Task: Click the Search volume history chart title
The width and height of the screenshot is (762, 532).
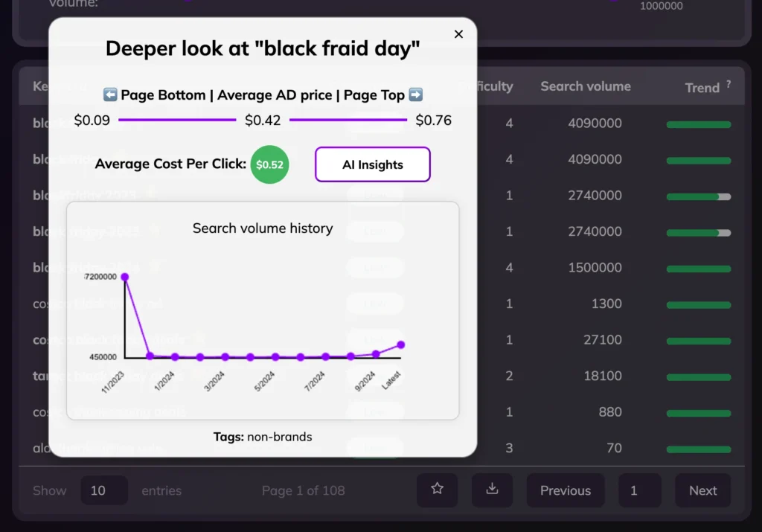Action: (x=263, y=228)
